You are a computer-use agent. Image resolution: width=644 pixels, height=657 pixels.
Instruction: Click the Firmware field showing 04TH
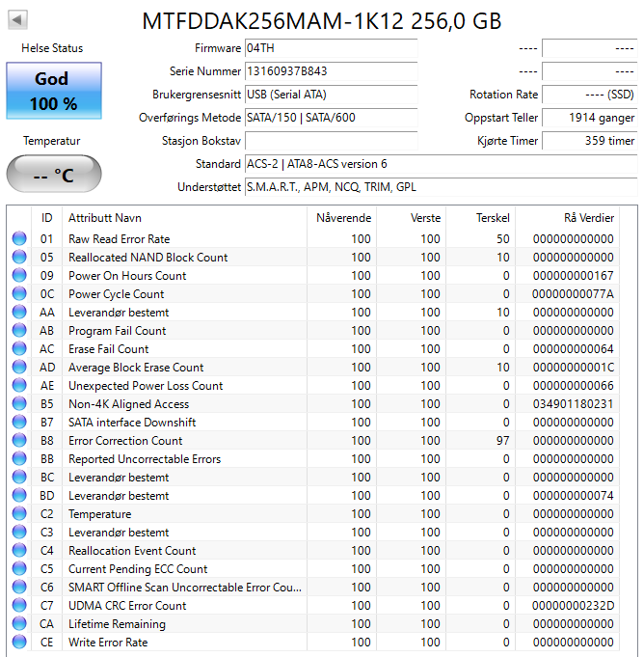pos(331,48)
